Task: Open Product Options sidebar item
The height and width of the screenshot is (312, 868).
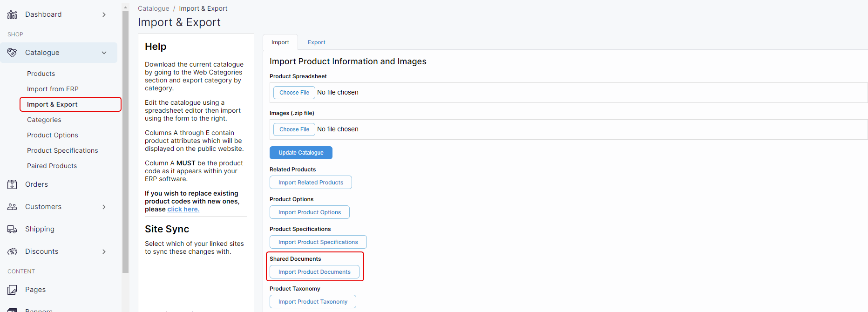Action: tap(53, 135)
